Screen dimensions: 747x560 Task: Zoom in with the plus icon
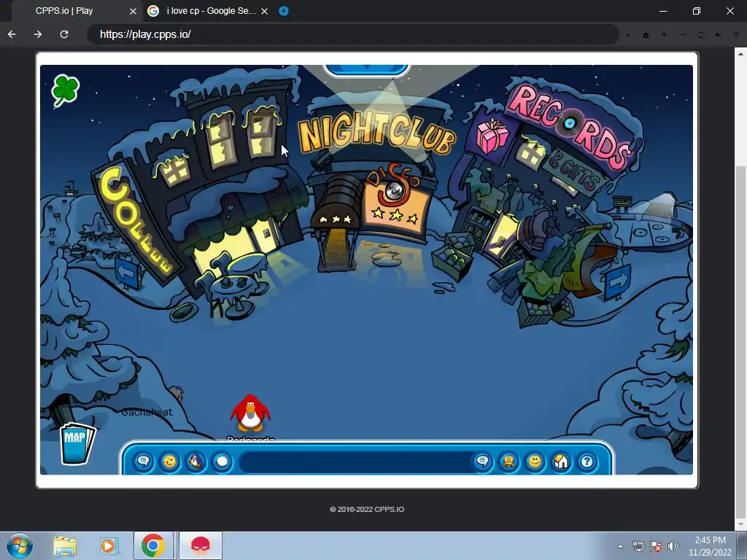click(664, 35)
